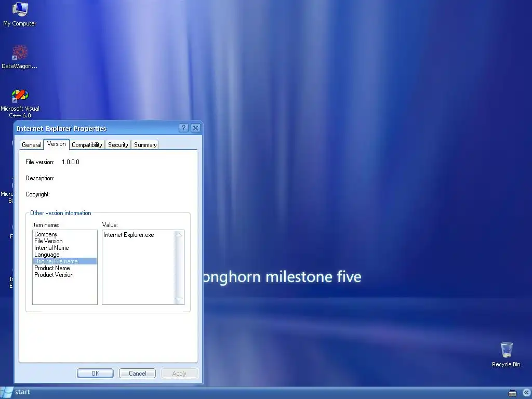
Task: Click the Value box scroll up arrow
Action: coord(179,234)
